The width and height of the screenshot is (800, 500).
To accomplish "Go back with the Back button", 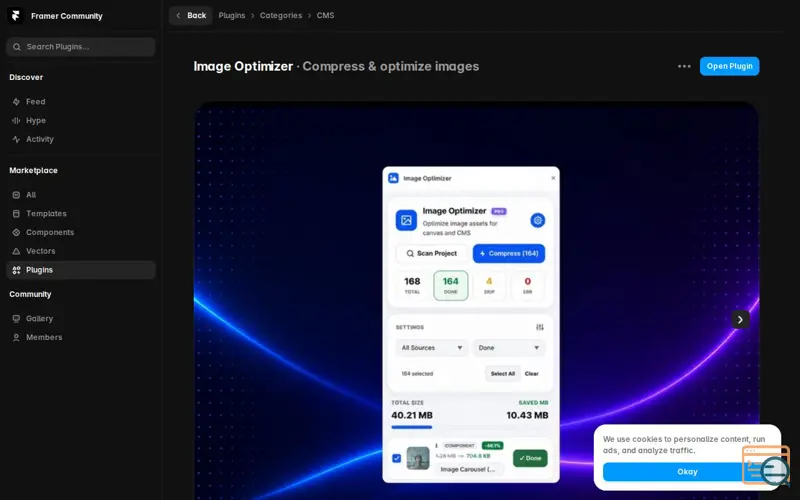I will click(191, 15).
